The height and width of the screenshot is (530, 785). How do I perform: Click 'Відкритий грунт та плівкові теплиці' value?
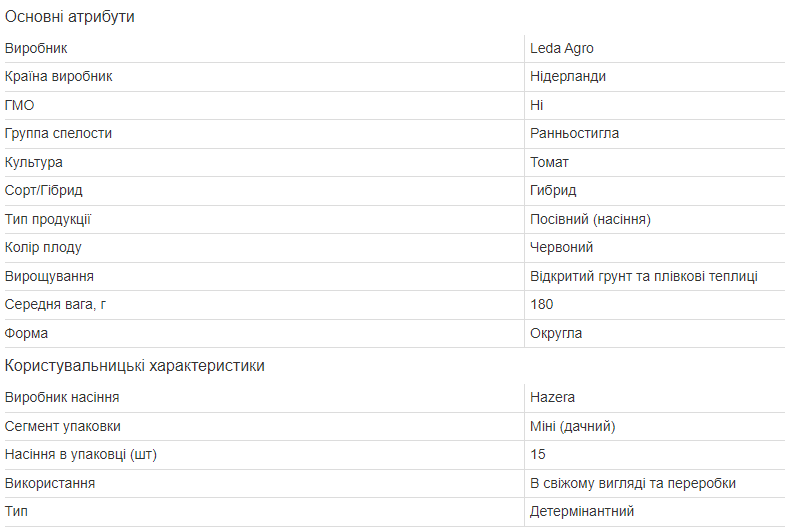[644, 277]
